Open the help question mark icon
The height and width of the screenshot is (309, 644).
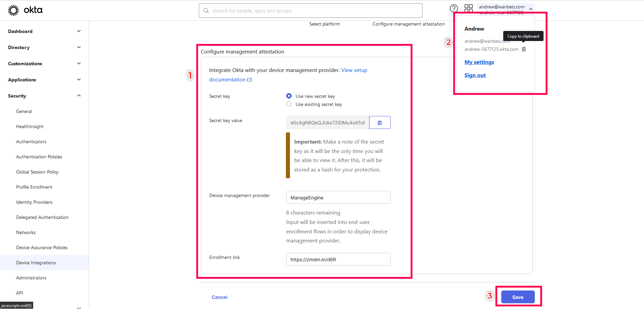click(454, 8)
